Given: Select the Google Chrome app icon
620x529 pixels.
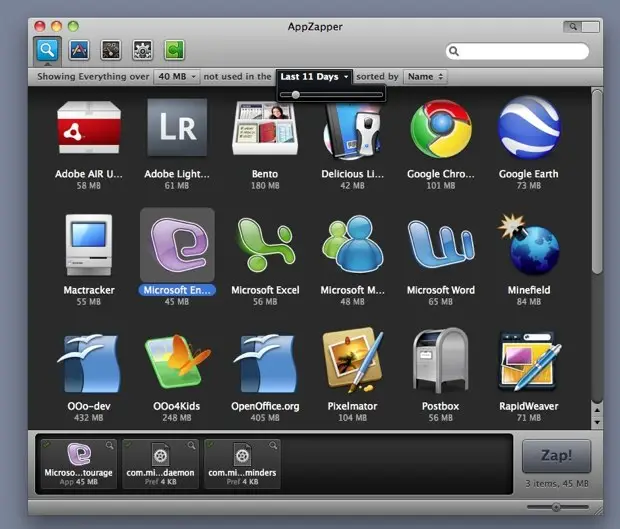Looking at the screenshot, I should 441,128.
